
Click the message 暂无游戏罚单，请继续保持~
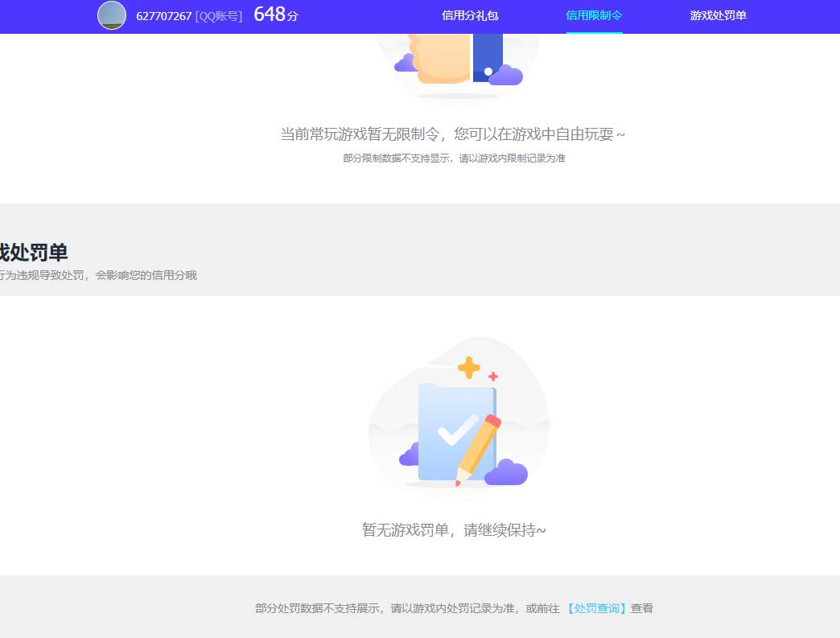pos(453,530)
